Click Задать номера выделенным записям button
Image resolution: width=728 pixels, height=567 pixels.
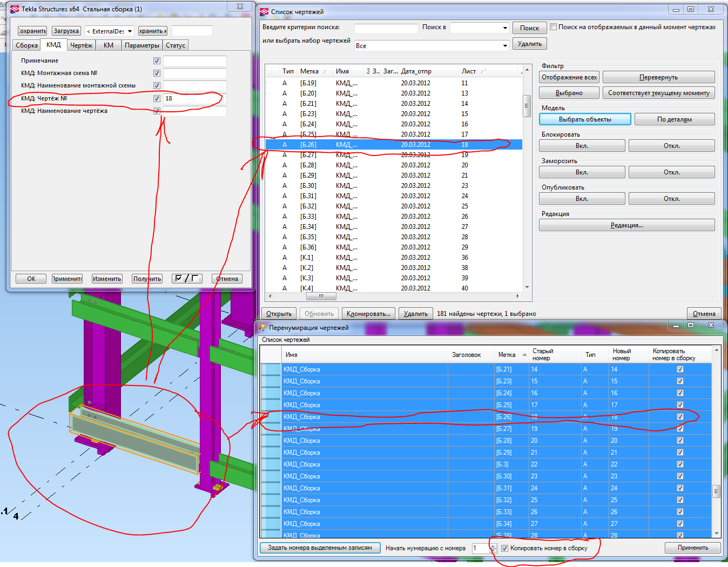coord(320,548)
